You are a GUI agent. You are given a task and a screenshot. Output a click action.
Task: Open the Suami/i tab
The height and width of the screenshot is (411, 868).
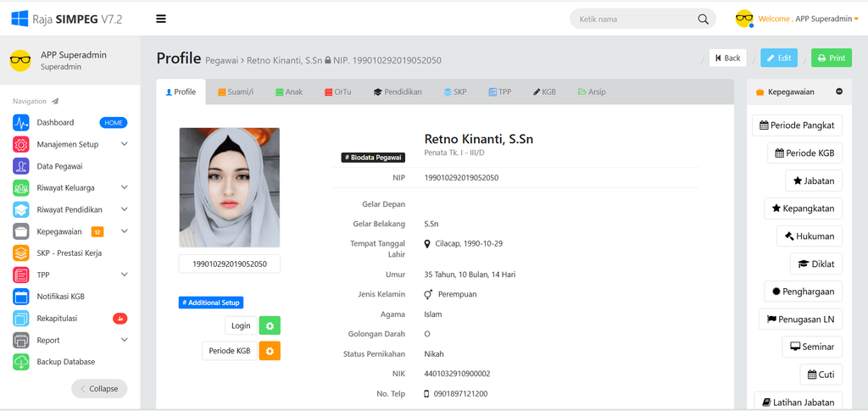236,92
